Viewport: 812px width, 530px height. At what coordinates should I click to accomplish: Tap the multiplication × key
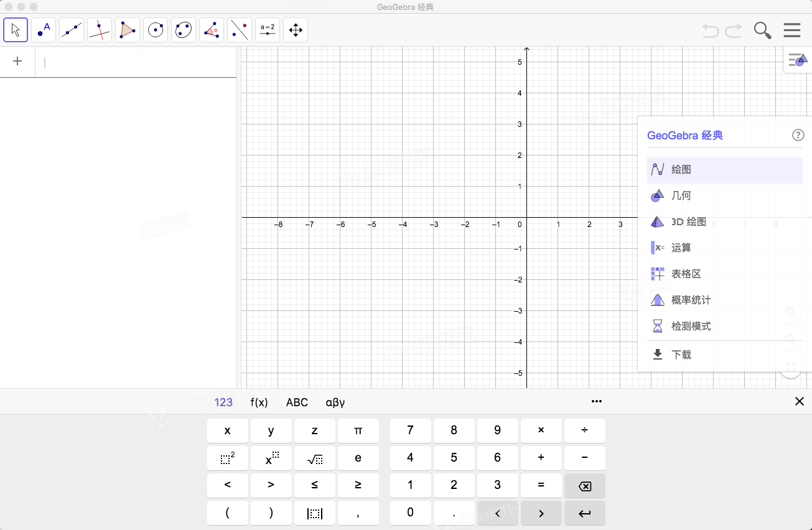click(x=541, y=430)
